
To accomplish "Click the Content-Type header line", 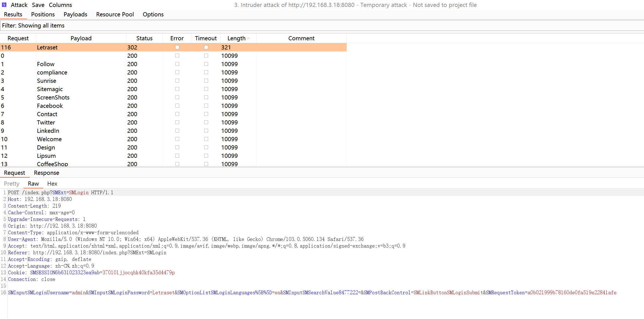I will point(73,233).
